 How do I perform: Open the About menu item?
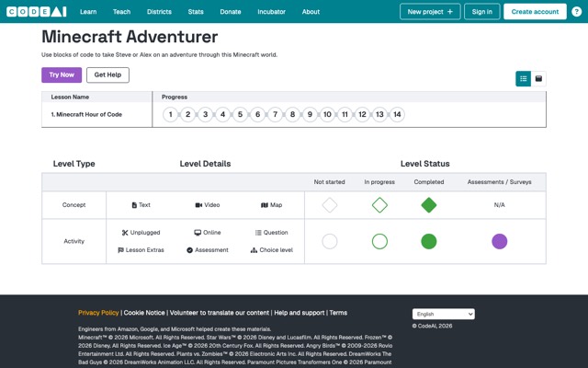click(311, 12)
